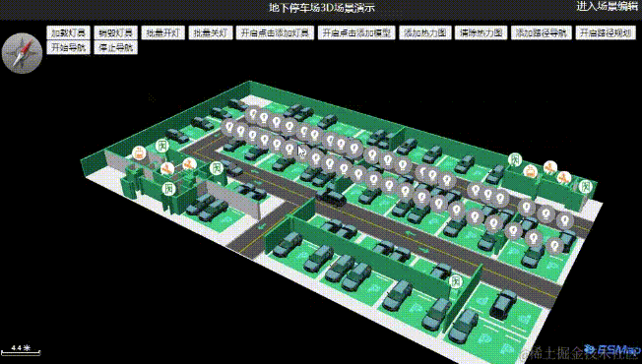Turn off all lights with 批量关灯

pos(211,32)
